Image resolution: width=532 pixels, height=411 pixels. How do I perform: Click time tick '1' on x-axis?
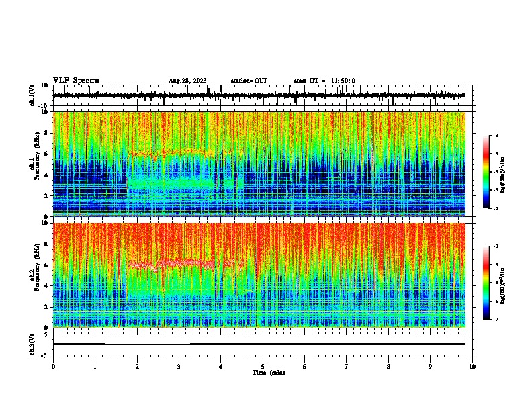point(95,367)
